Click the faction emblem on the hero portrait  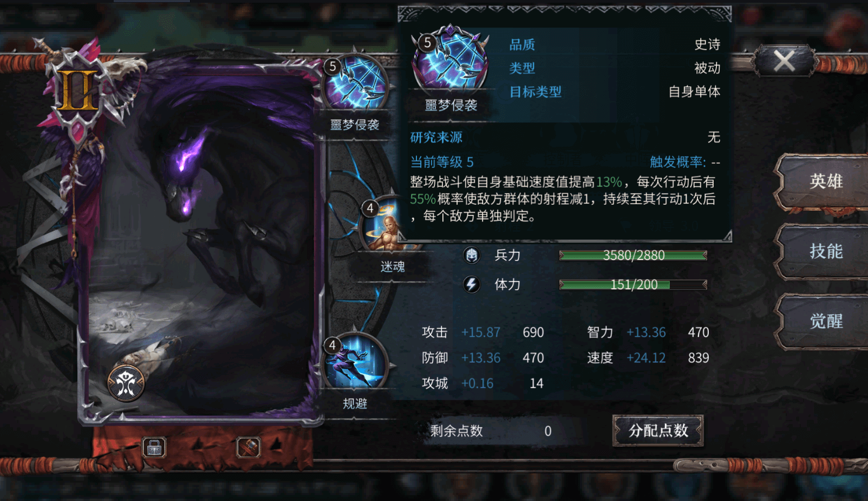click(x=126, y=383)
